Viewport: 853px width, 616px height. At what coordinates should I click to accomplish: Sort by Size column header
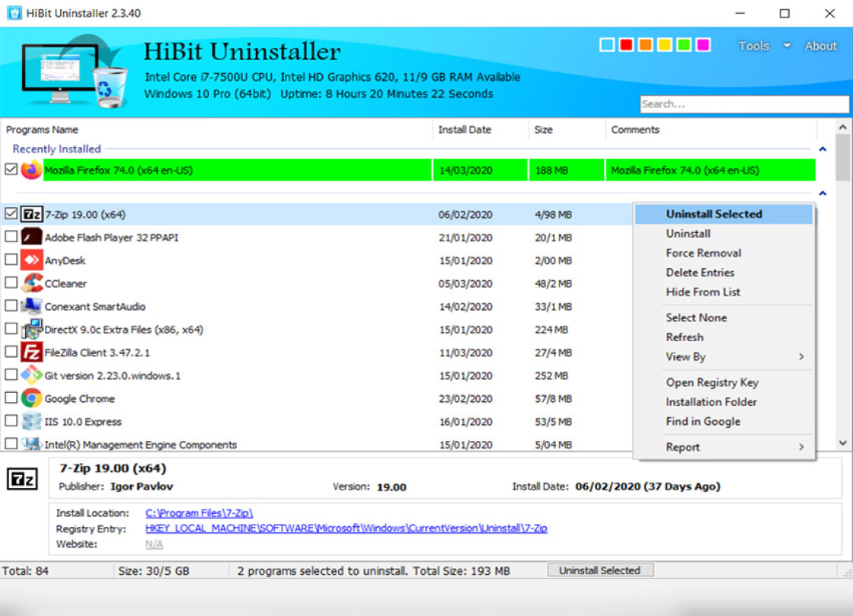pyautogui.click(x=567, y=129)
